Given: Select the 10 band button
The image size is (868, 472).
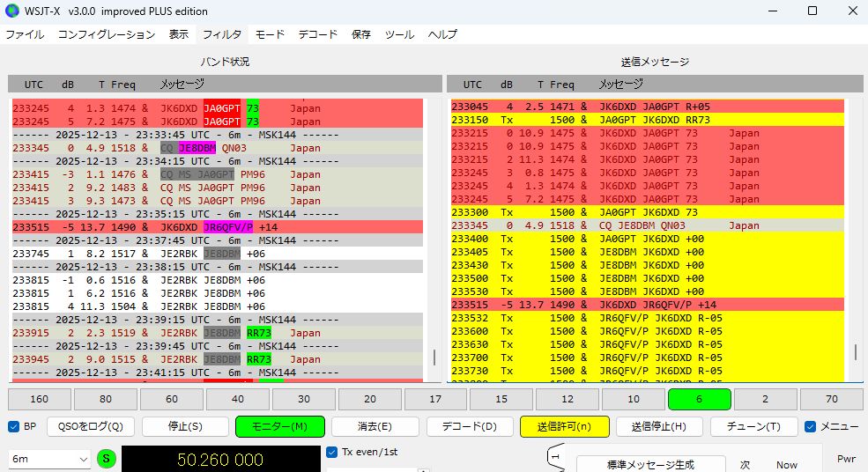Looking at the screenshot, I should 634,399.
